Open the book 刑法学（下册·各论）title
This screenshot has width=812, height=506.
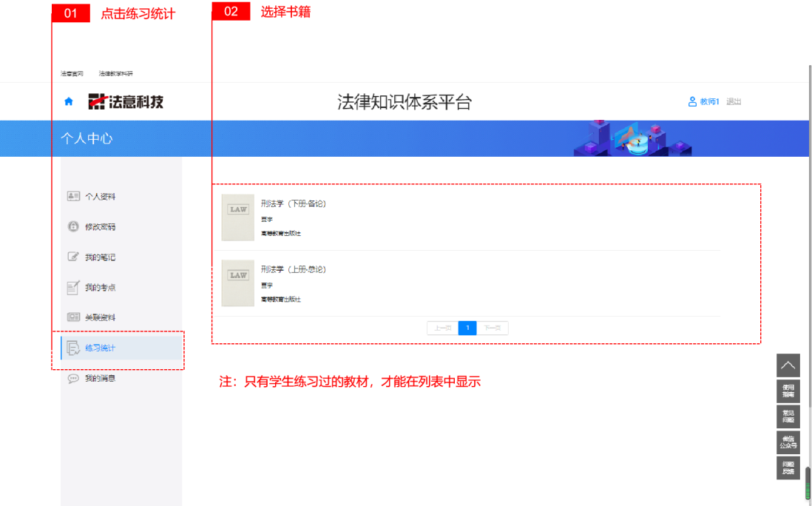[294, 204]
